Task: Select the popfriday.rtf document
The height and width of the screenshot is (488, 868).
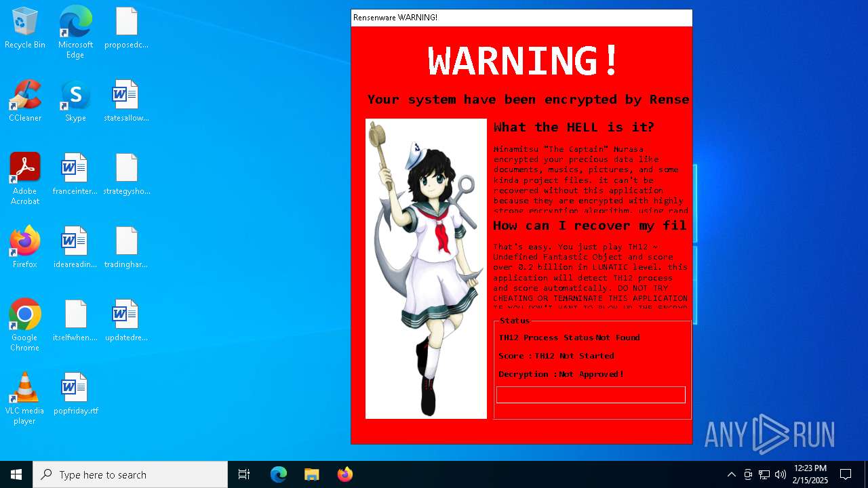Action: pyautogui.click(x=75, y=394)
